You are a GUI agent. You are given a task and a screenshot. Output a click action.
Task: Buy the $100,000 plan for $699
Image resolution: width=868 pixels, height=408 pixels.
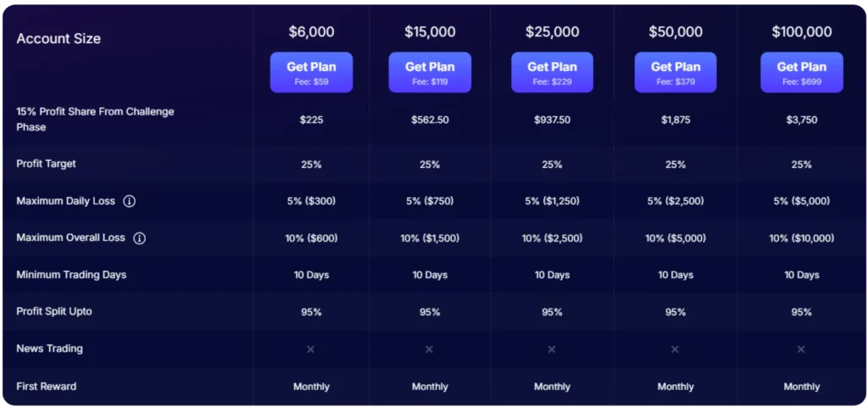click(x=801, y=72)
